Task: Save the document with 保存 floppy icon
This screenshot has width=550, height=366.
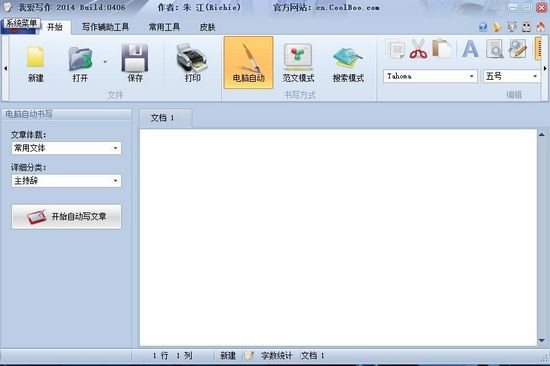Action: point(135,63)
